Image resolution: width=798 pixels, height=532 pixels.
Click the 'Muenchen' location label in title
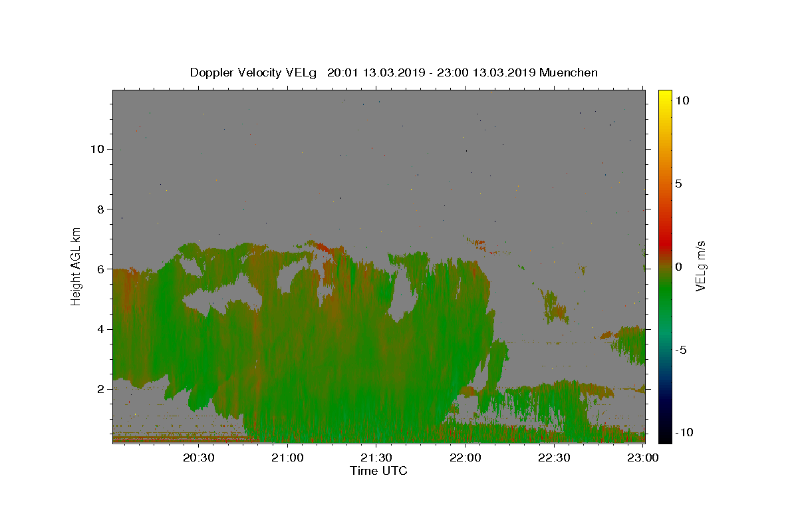(x=569, y=72)
